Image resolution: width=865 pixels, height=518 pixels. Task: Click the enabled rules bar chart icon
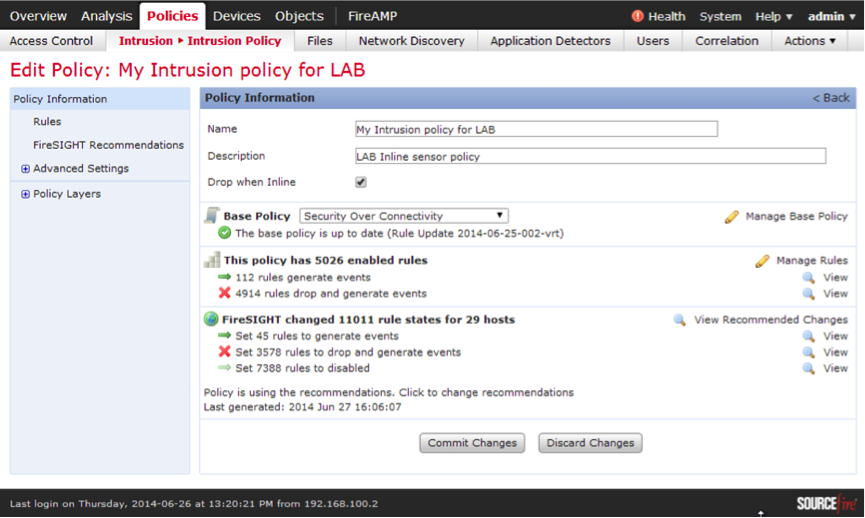tap(212, 260)
